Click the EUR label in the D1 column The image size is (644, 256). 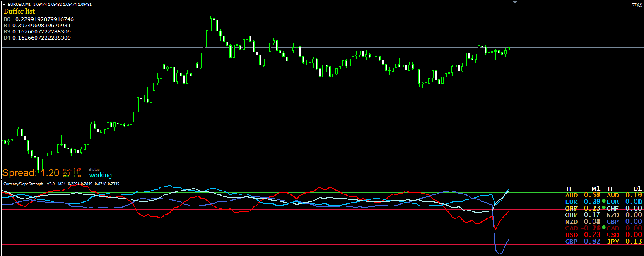coord(613,202)
